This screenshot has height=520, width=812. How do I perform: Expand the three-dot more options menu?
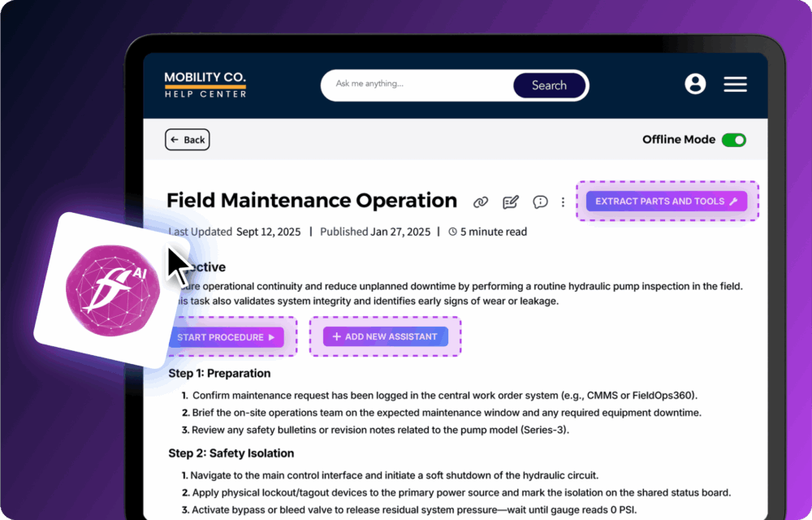pyautogui.click(x=564, y=202)
